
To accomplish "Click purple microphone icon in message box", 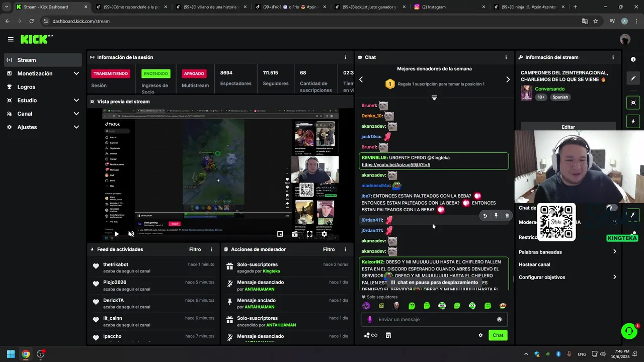I will click(x=370, y=319).
